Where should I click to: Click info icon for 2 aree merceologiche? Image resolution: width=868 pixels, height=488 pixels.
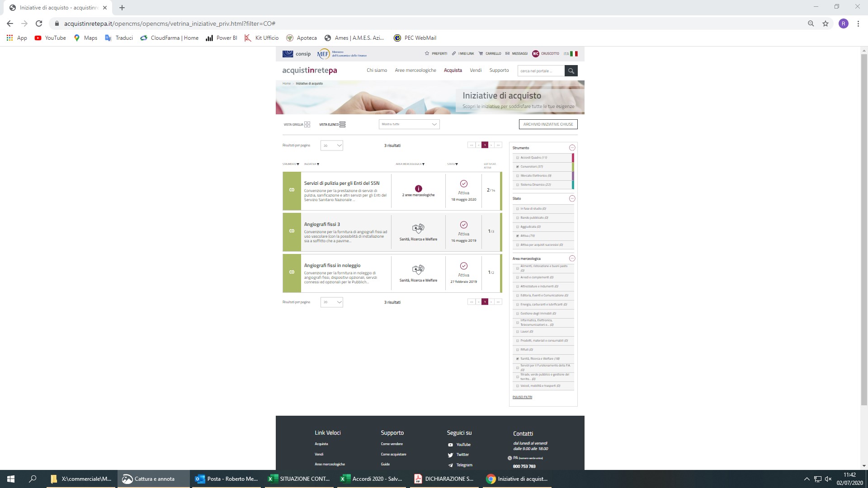pyautogui.click(x=418, y=188)
